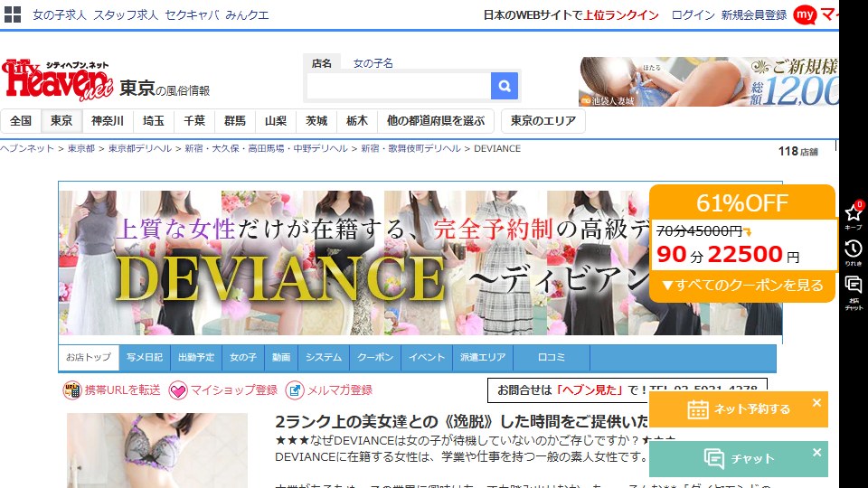
Task: Open the 動画 shop tab
Action: 281,358
